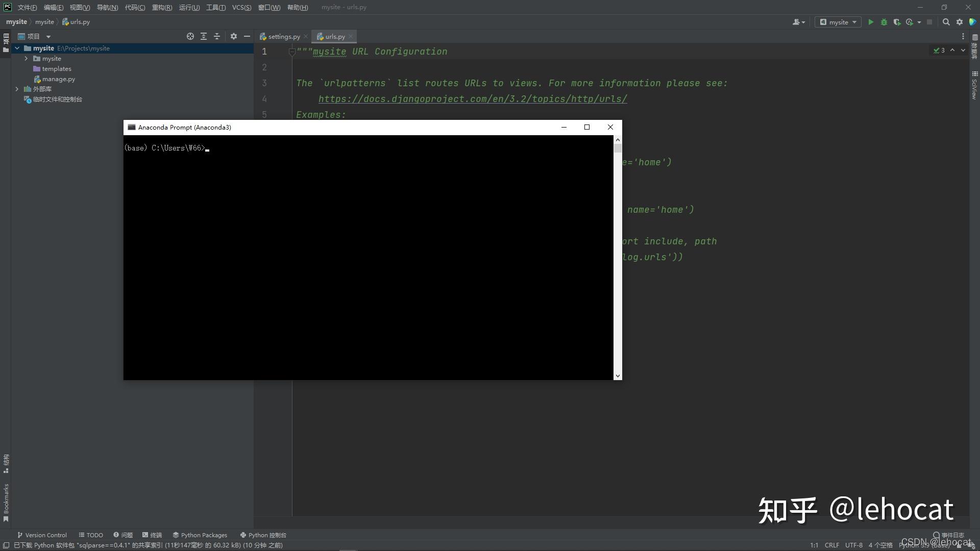Expand all in project tree toolbar
This screenshot has height=551, width=980.
pos(204,36)
